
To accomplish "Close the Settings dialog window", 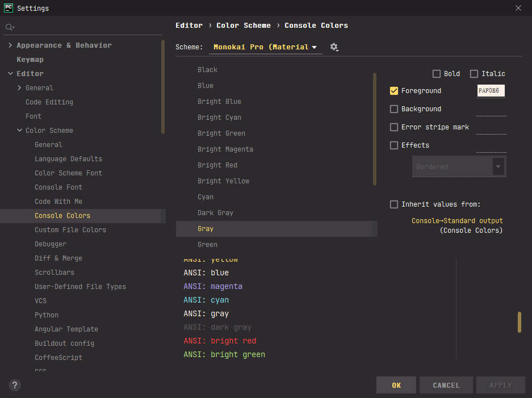I will tap(518, 8).
